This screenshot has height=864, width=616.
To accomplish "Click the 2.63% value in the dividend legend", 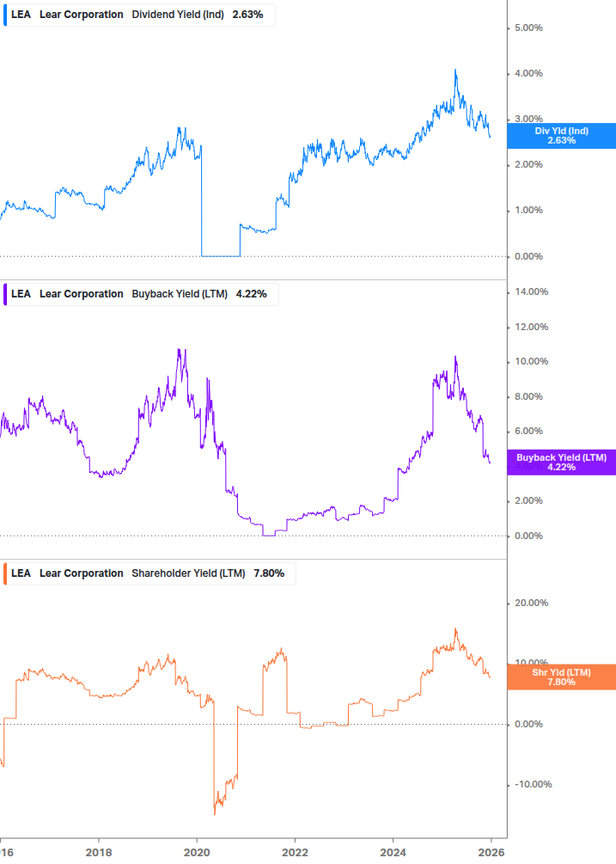I will [247, 15].
